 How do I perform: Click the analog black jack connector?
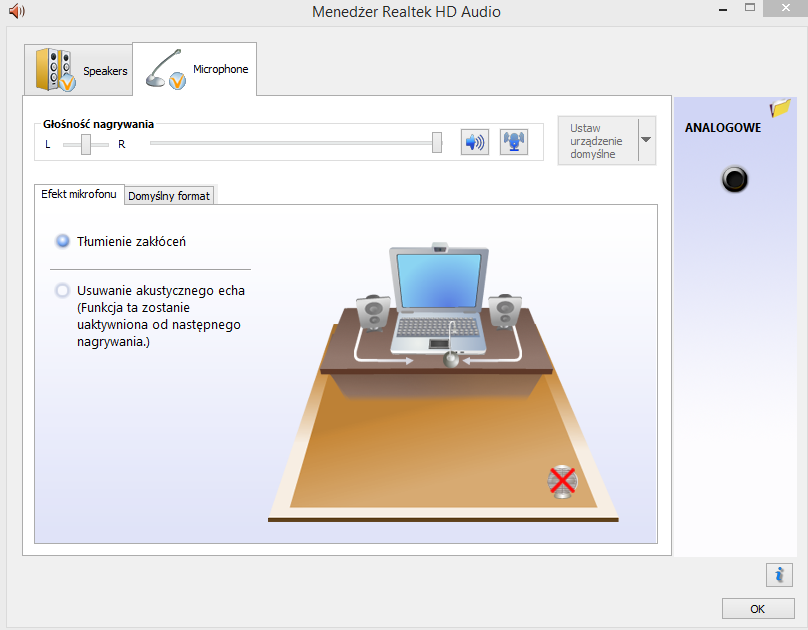click(x=734, y=179)
